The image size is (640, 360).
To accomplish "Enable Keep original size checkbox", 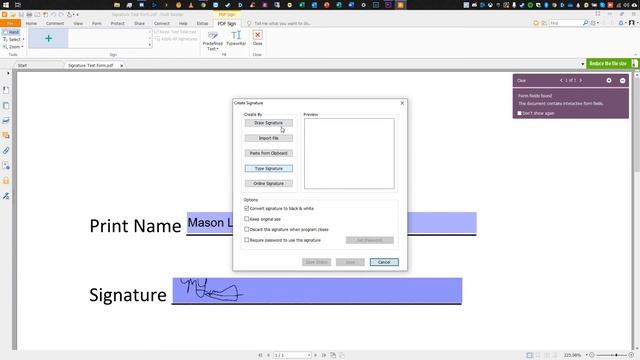I will pos(247,219).
